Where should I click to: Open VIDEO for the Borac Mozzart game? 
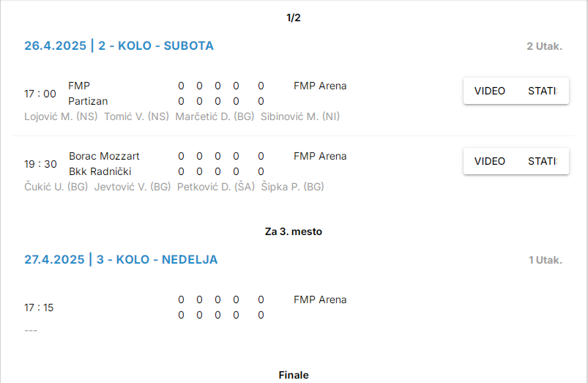[x=490, y=161]
